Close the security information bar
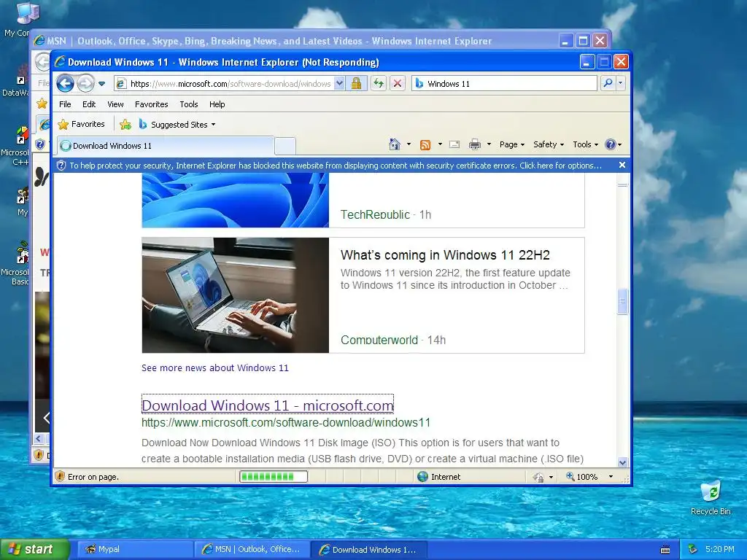 (x=622, y=165)
